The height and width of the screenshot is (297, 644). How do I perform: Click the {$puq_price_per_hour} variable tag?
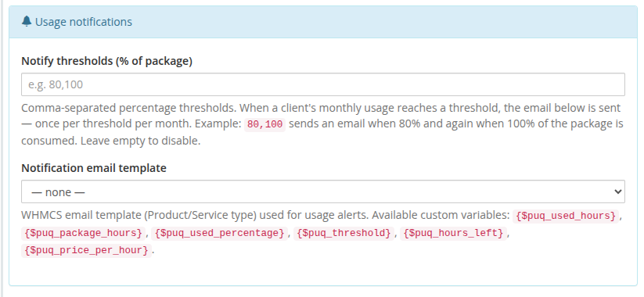tap(86, 250)
